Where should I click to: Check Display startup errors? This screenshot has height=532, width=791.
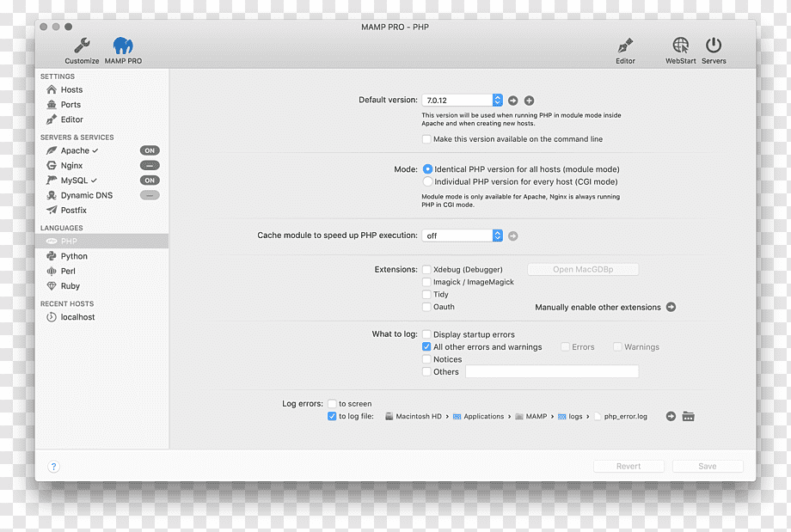pyautogui.click(x=426, y=334)
